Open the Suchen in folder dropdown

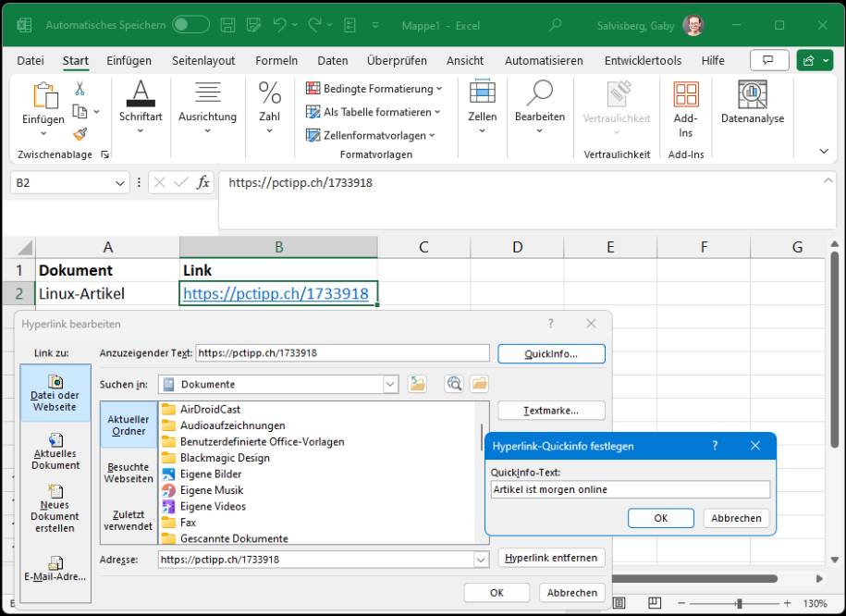point(391,383)
